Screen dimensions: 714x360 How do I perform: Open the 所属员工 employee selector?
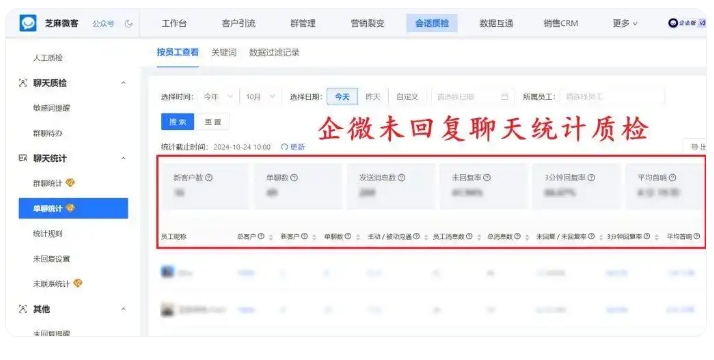[612, 96]
